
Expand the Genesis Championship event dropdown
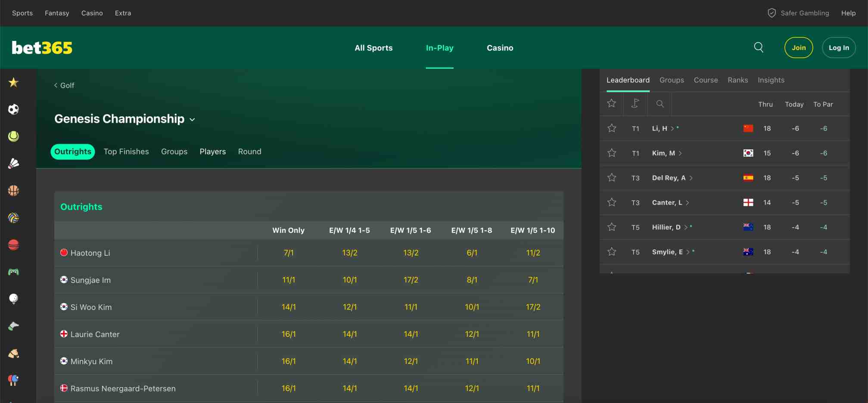coord(193,119)
